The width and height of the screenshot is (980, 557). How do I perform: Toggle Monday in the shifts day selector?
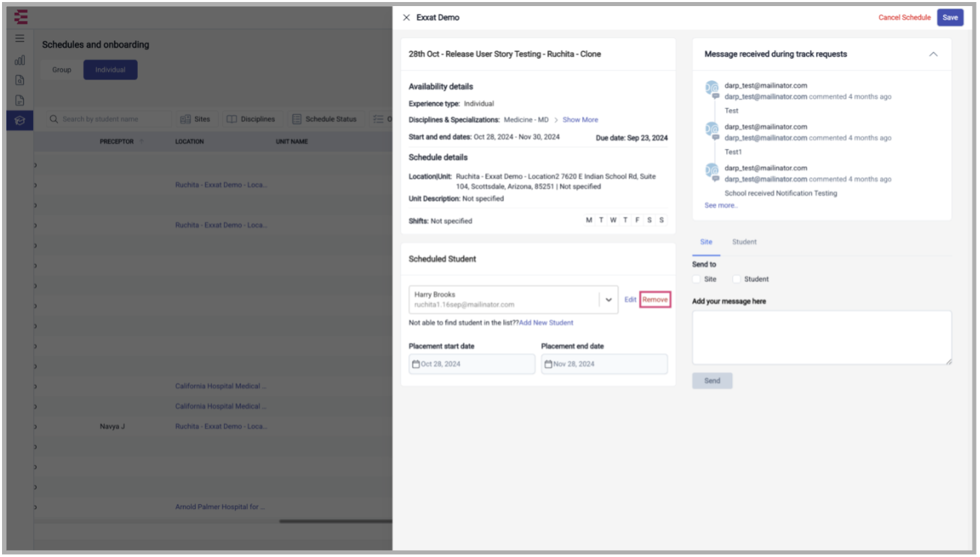tap(589, 220)
